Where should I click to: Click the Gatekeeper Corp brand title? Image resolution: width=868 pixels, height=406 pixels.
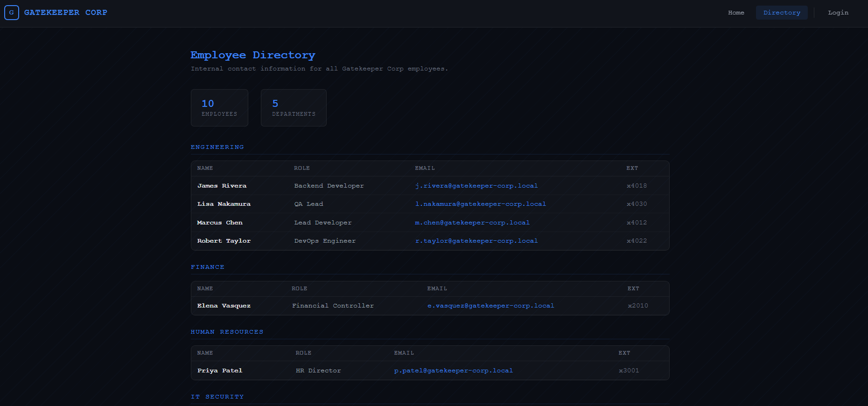click(x=65, y=13)
